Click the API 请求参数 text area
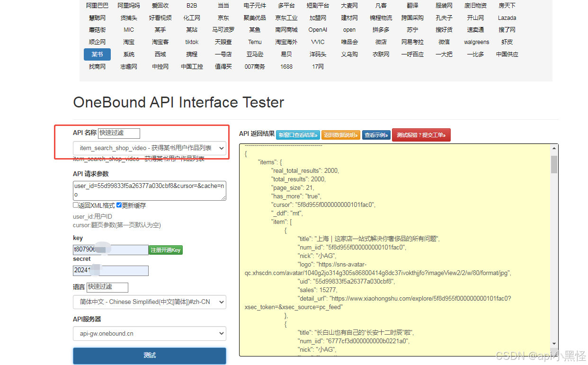The width and height of the screenshot is (588, 365). pos(150,190)
